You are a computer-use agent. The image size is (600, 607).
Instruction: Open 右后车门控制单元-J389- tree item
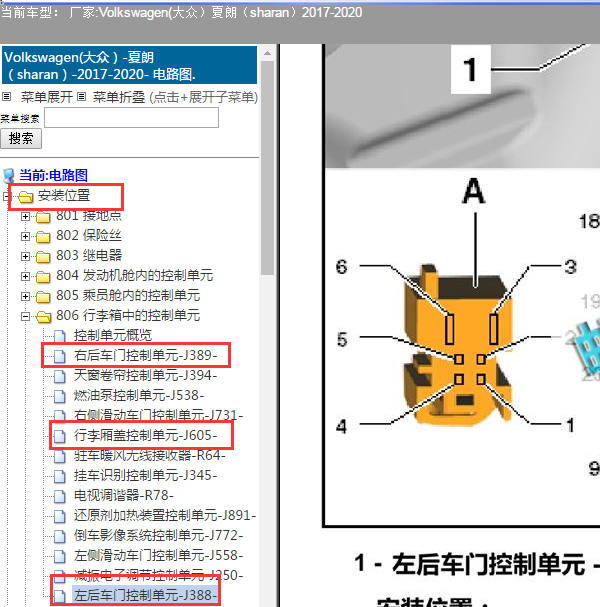(x=146, y=355)
